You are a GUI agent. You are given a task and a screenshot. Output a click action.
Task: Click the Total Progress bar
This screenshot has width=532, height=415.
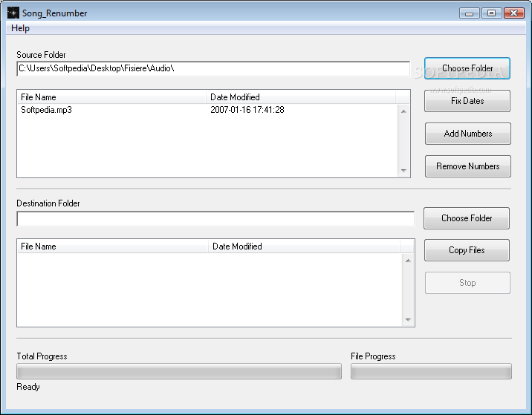click(x=179, y=371)
